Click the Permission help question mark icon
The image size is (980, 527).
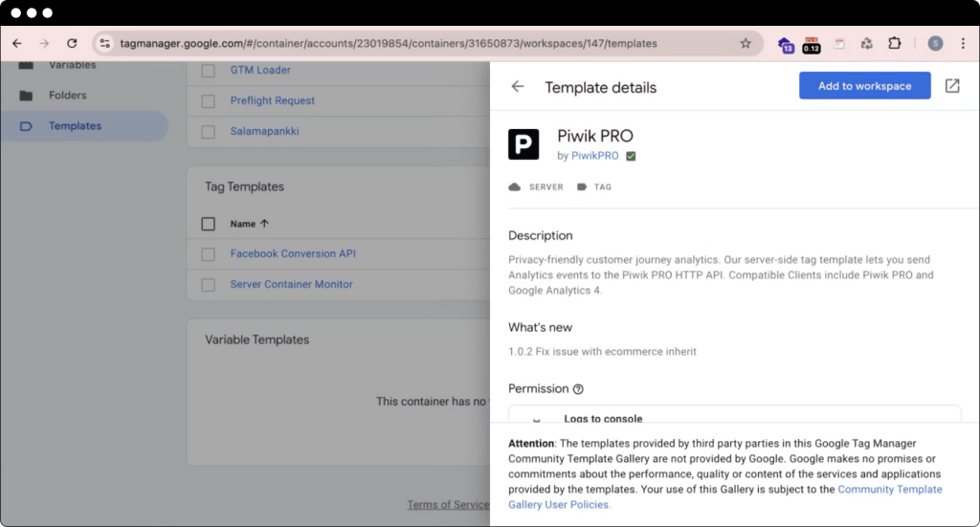pos(578,389)
